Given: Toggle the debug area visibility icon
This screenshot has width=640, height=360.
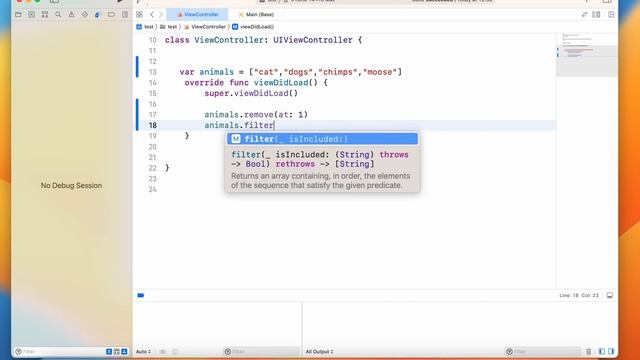Looking at the screenshot, I should click(x=609, y=295).
